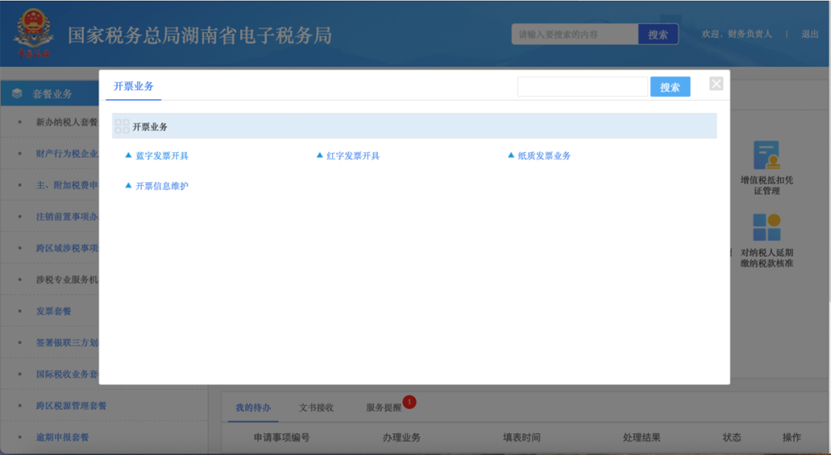
Task: Open 跨区税源管理套餐 sidebar item
Action: (71, 406)
